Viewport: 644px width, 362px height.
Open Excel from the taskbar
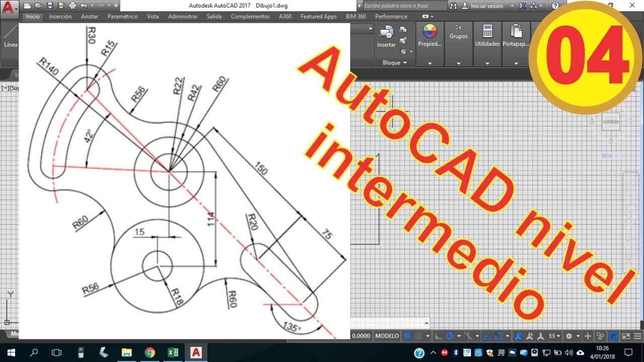[x=173, y=352]
